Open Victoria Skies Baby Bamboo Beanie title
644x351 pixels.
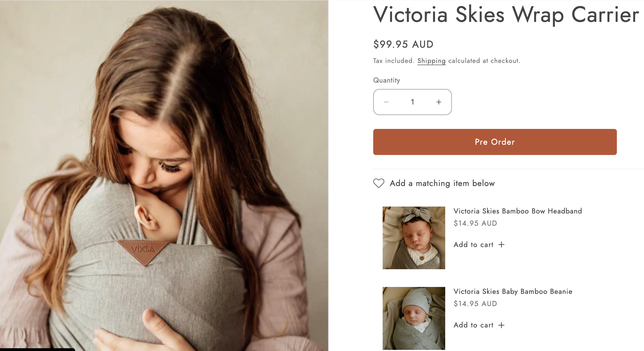click(513, 291)
